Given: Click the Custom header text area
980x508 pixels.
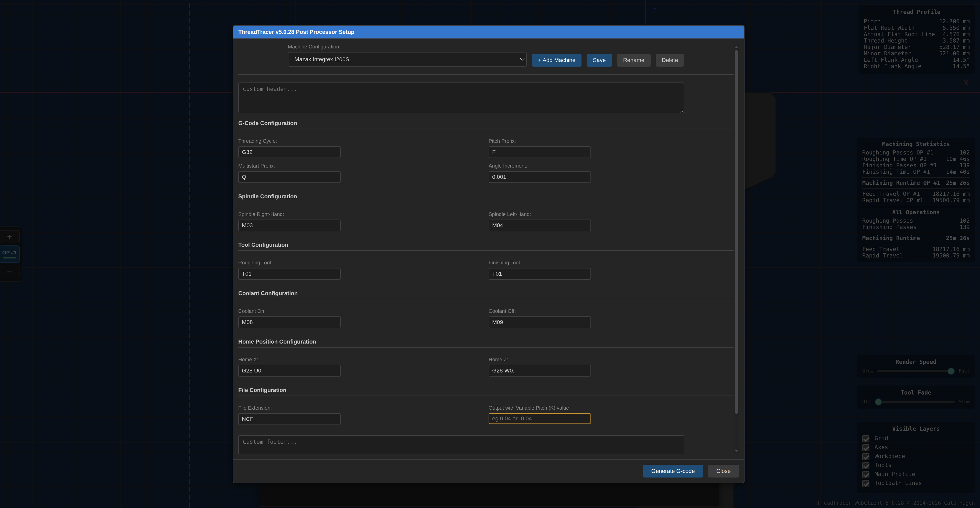Looking at the screenshot, I should pos(461,98).
